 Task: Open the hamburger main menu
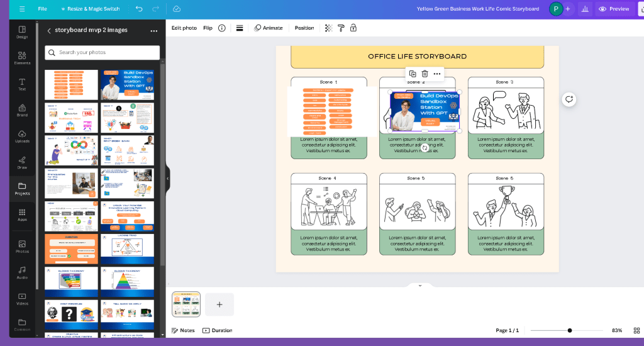[22, 9]
